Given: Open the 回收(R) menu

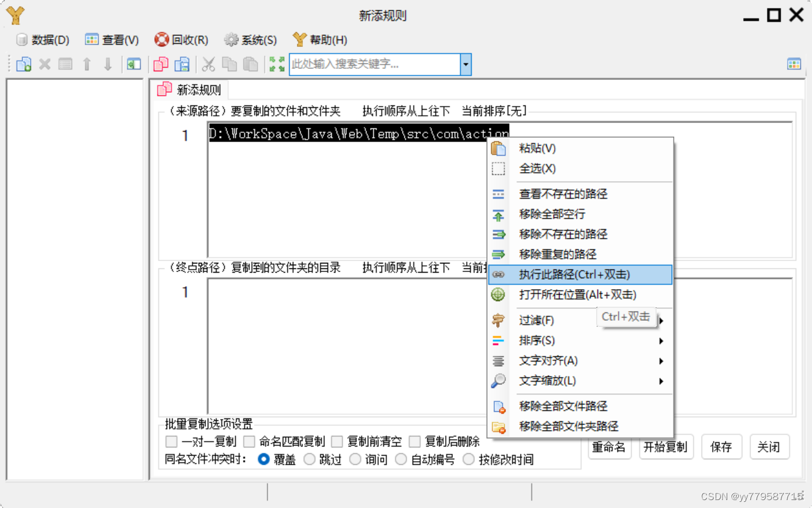Looking at the screenshot, I should [181, 40].
